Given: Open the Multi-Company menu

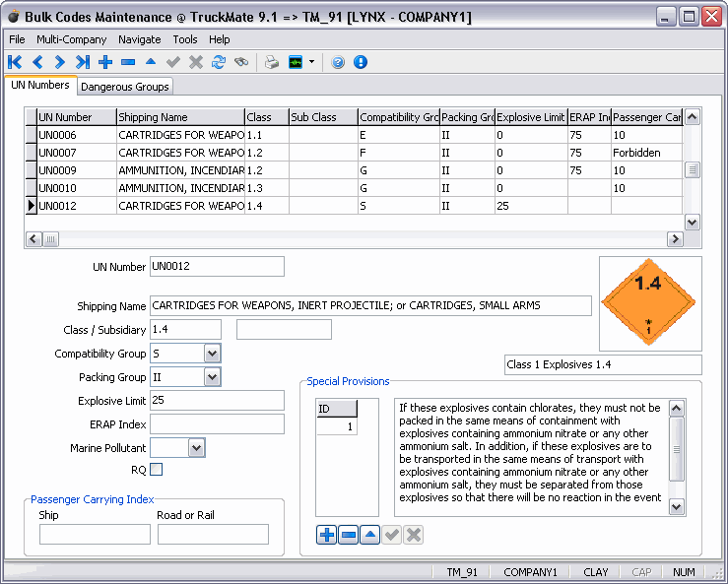Looking at the screenshot, I should pyautogui.click(x=72, y=39).
